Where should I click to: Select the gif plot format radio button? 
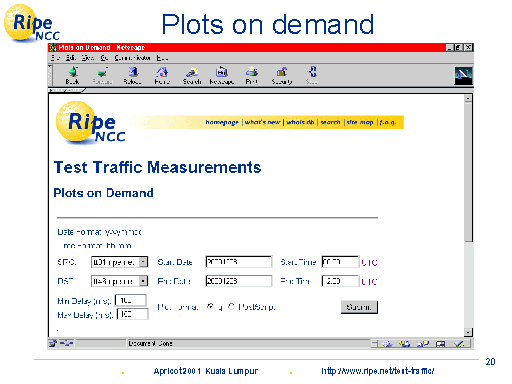click(210, 306)
